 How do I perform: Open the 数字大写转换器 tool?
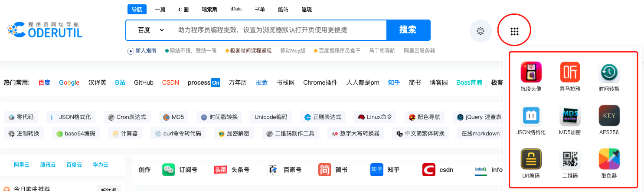click(355, 133)
